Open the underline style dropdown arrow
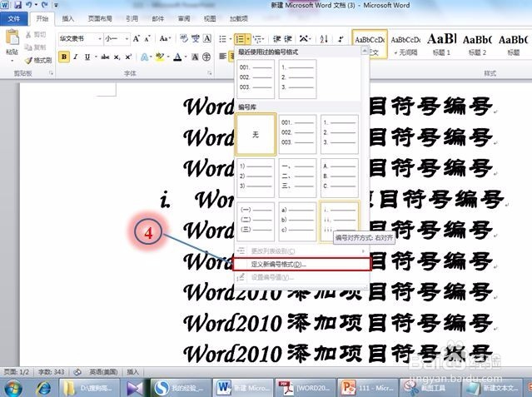 click(x=96, y=57)
